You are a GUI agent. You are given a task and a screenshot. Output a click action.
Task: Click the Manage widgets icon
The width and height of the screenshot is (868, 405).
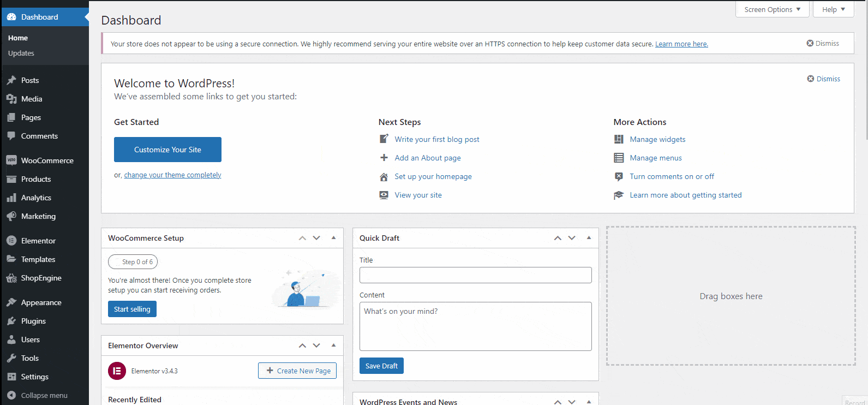(619, 139)
